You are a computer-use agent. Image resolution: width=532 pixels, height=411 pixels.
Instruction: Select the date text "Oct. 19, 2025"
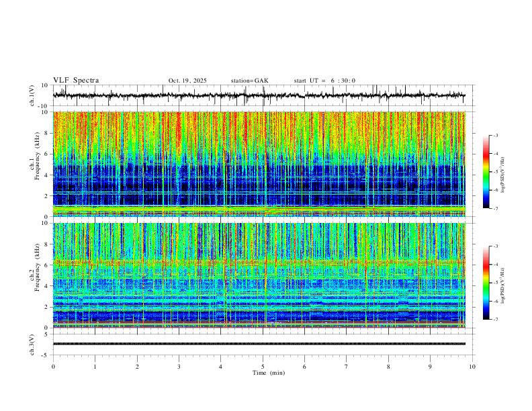187,81
